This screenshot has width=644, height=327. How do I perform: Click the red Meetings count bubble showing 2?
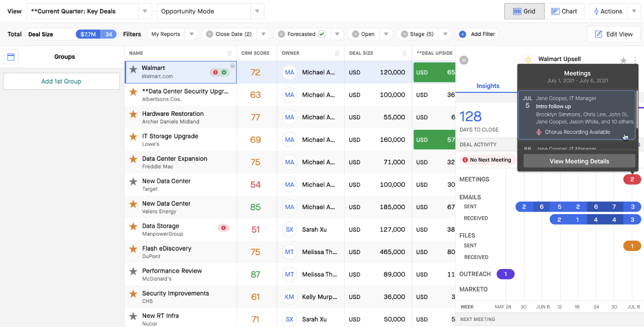pyautogui.click(x=632, y=179)
